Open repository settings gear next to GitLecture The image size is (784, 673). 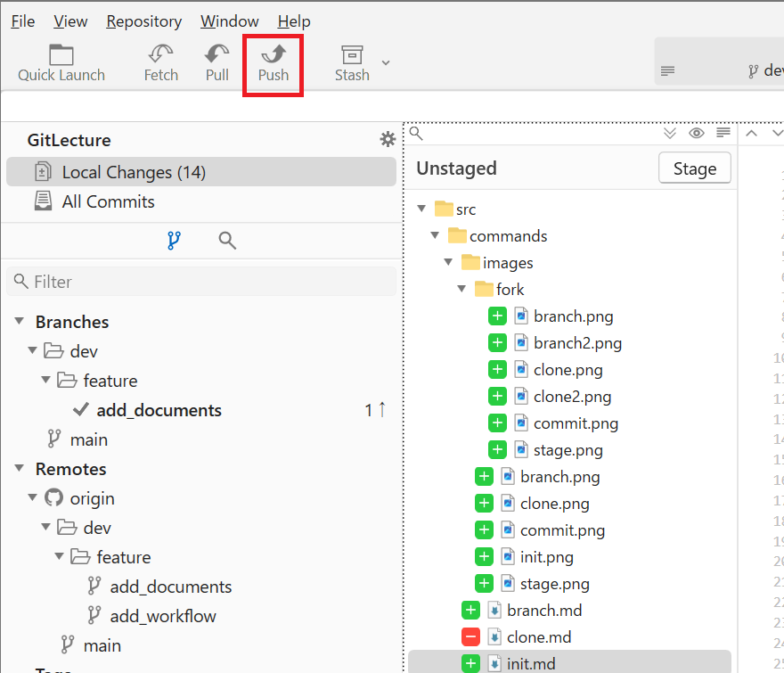coord(388,139)
